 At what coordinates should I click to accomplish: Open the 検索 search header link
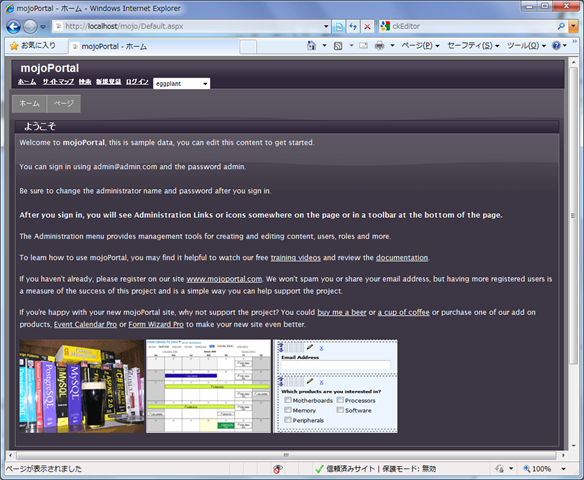pyautogui.click(x=85, y=82)
